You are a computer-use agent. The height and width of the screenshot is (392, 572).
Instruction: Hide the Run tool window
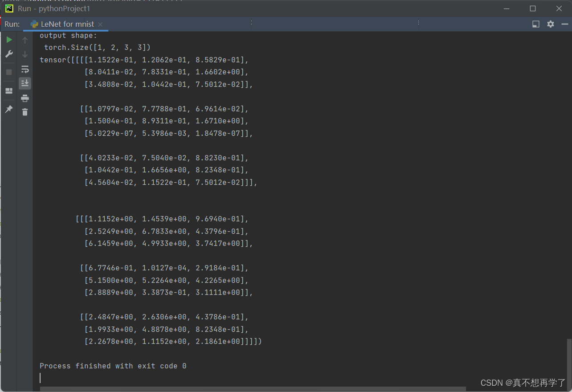pos(565,24)
